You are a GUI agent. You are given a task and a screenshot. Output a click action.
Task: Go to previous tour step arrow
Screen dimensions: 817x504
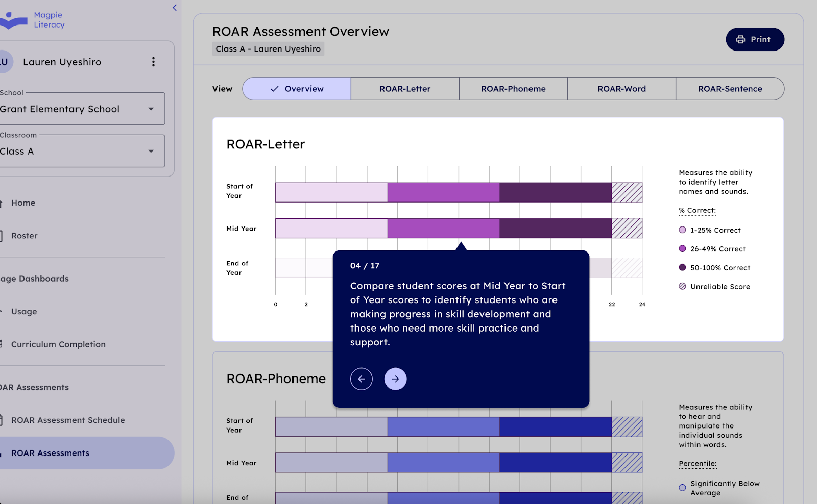tap(361, 379)
